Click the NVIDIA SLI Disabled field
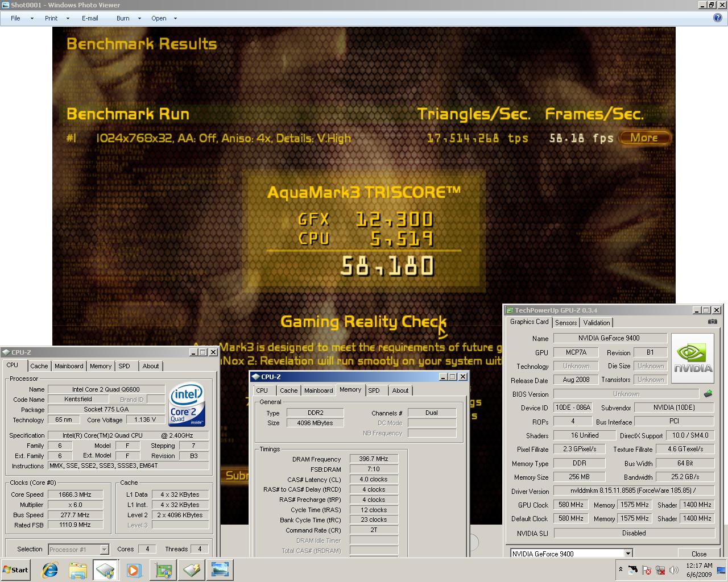 click(634, 533)
